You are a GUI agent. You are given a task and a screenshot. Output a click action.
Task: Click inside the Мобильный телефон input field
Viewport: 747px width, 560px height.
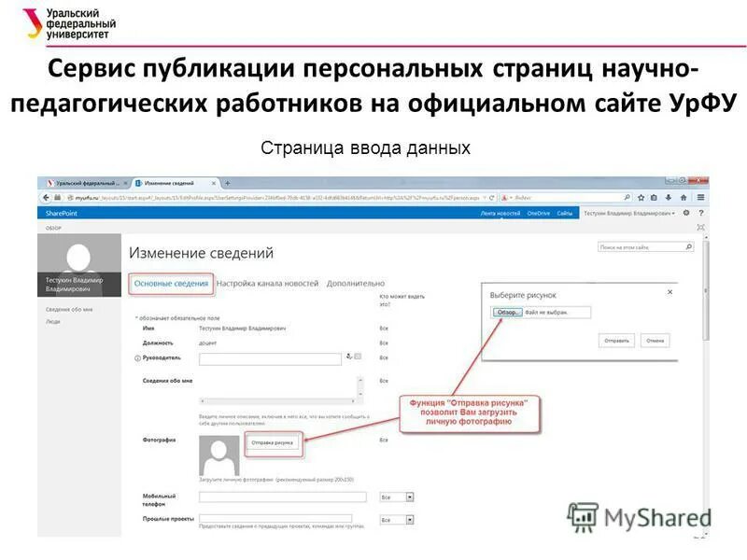[x=282, y=497]
